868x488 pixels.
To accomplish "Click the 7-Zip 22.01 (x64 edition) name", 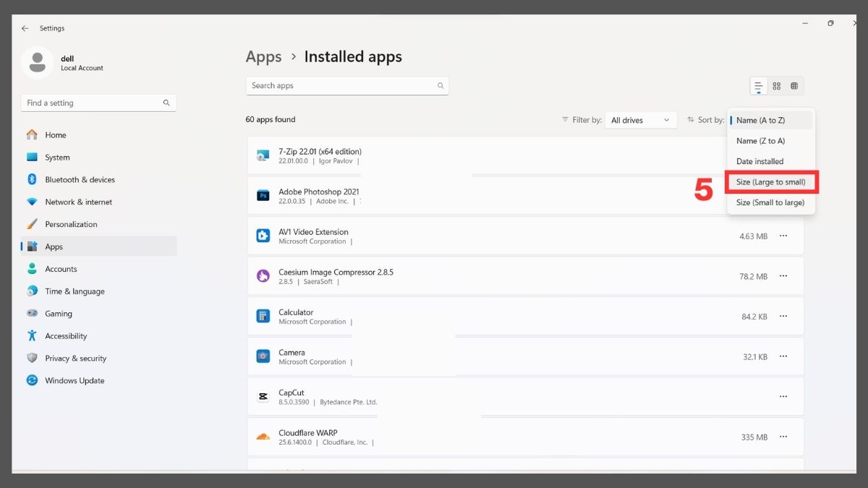I will click(320, 151).
